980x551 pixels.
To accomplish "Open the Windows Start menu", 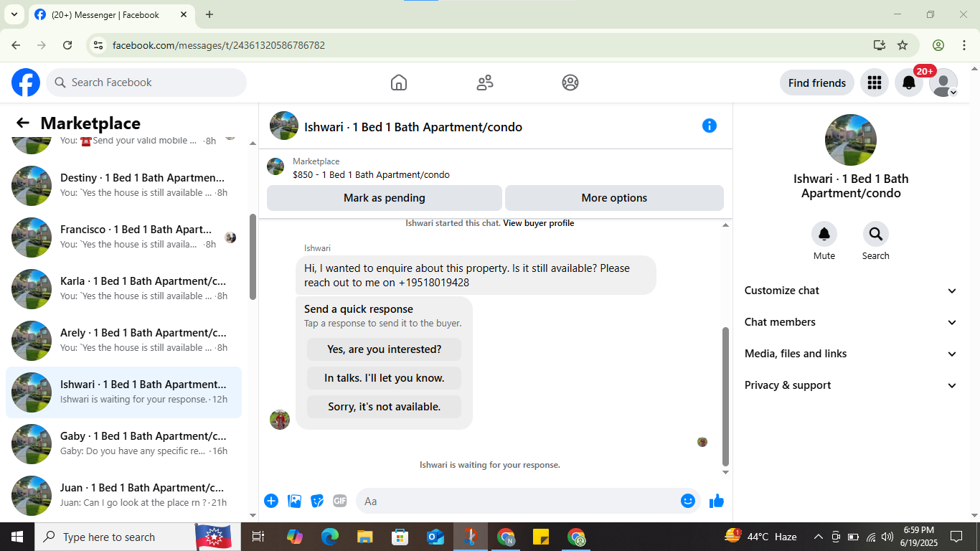I will pos(17,537).
